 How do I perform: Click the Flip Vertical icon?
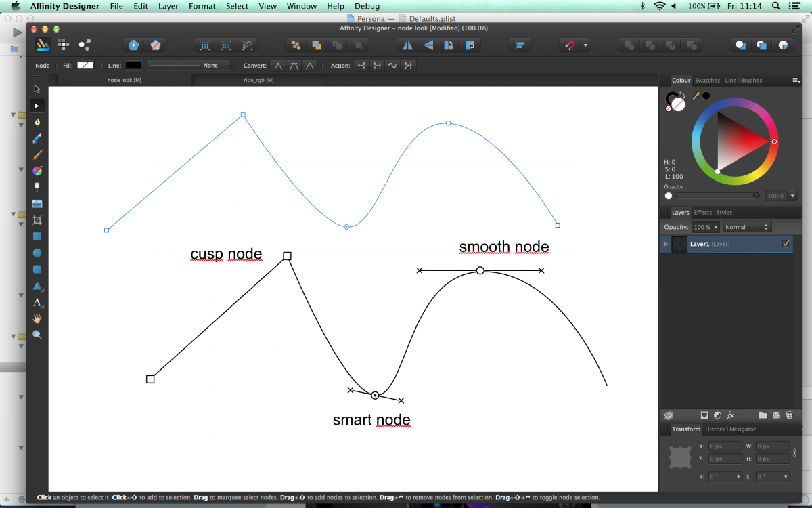point(428,45)
